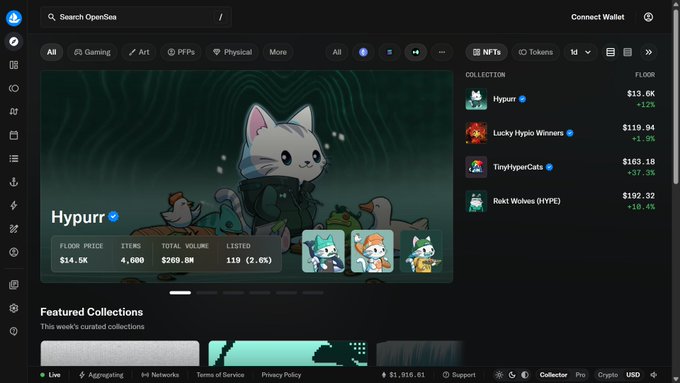Open Networks in the footer
The image size is (680, 383).
coord(160,375)
